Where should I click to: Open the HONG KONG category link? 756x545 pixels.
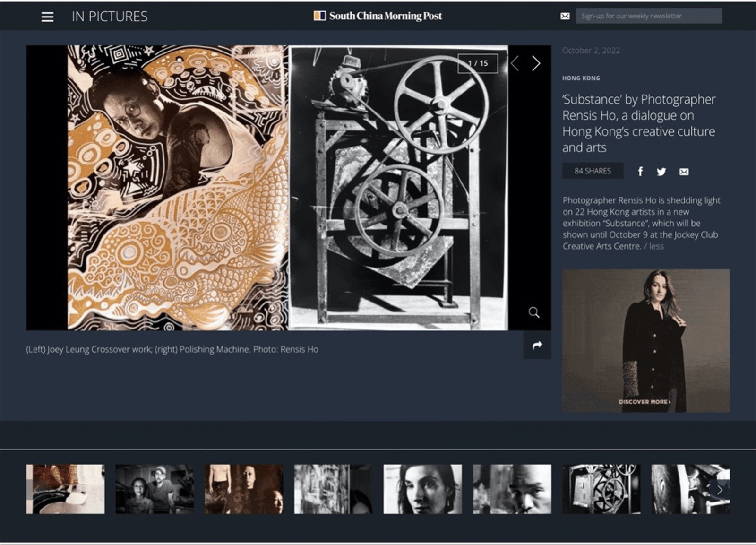[581, 78]
